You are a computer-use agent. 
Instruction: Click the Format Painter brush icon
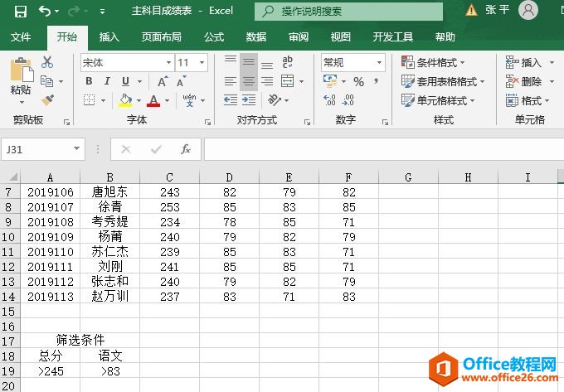47,100
